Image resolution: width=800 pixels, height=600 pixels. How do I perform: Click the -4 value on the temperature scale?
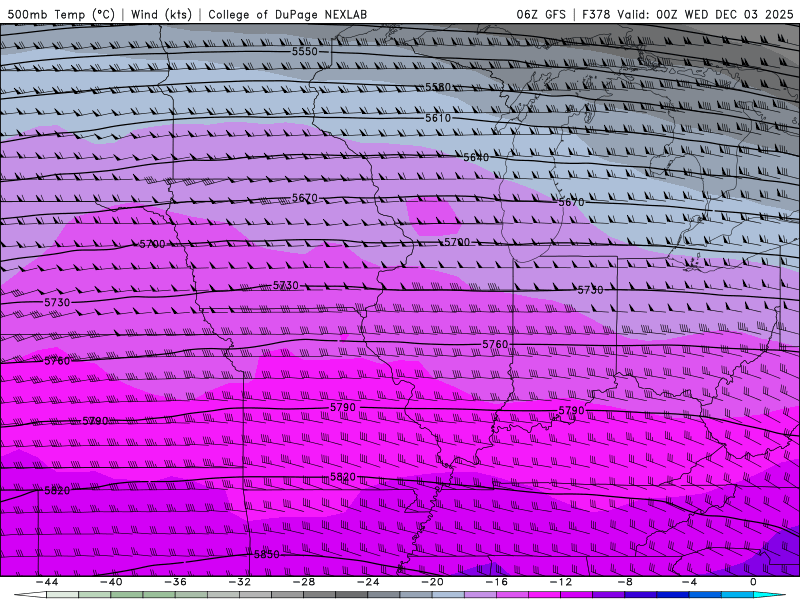(x=689, y=582)
